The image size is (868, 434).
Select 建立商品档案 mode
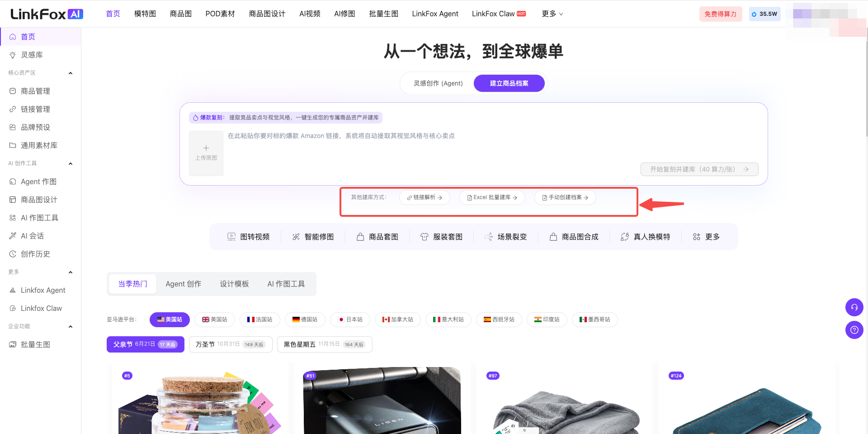(509, 83)
